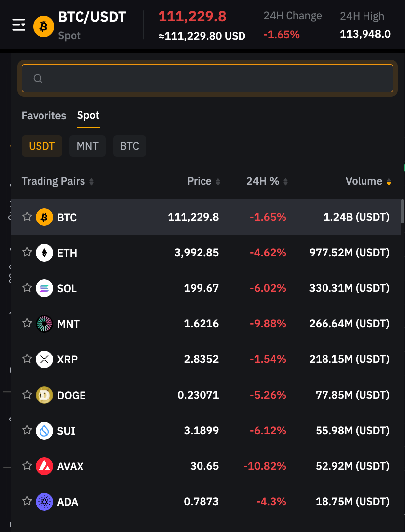Click the ETH coin icon
This screenshot has width=405, height=532.
tap(44, 253)
